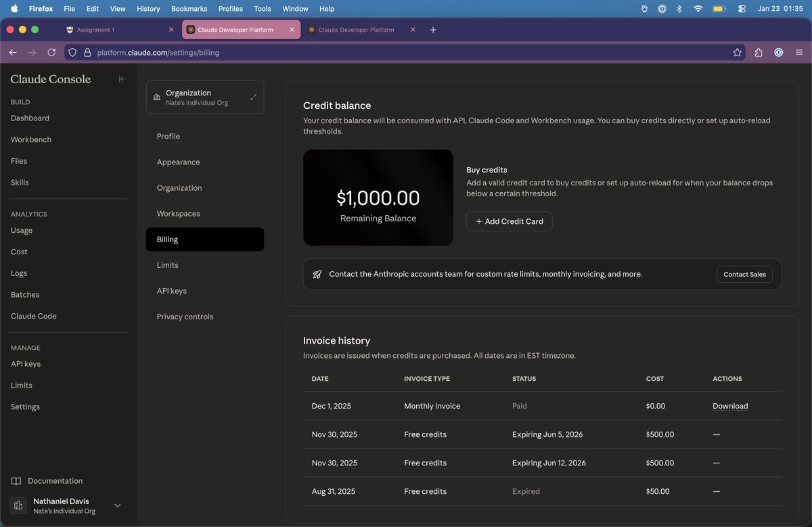The width and height of the screenshot is (812, 527).
Task: Reload the current page
Action: tap(51, 52)
